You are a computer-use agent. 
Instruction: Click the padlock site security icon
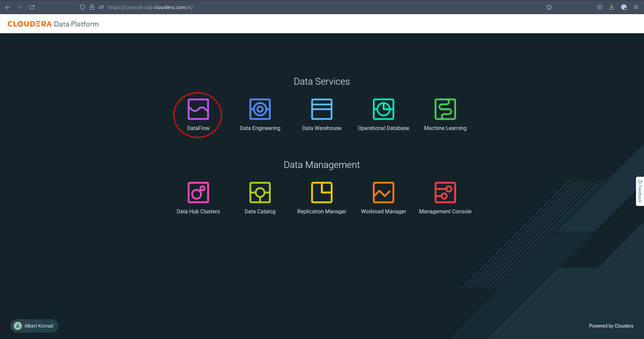[92, 7]
